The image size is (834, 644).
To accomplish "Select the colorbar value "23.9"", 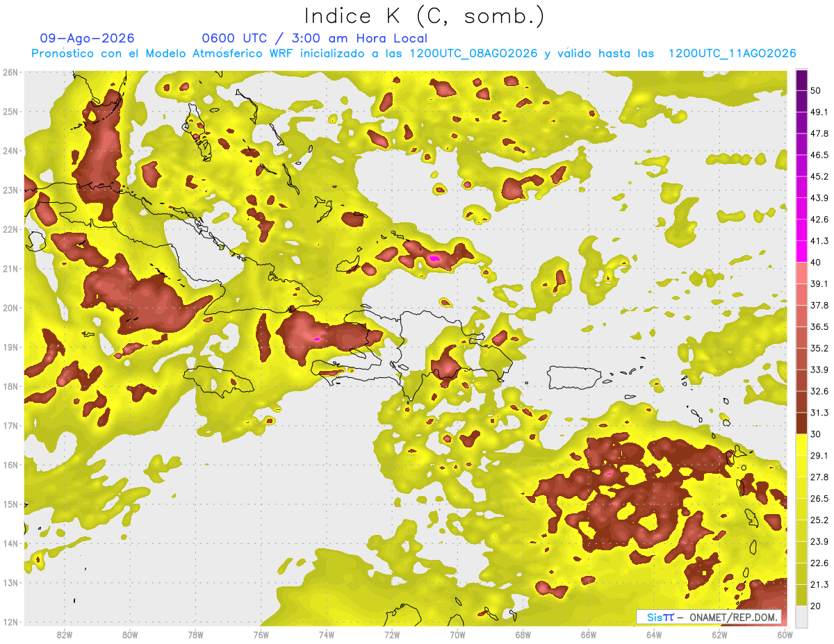I will pyautogui.click(x=819, y=542).
